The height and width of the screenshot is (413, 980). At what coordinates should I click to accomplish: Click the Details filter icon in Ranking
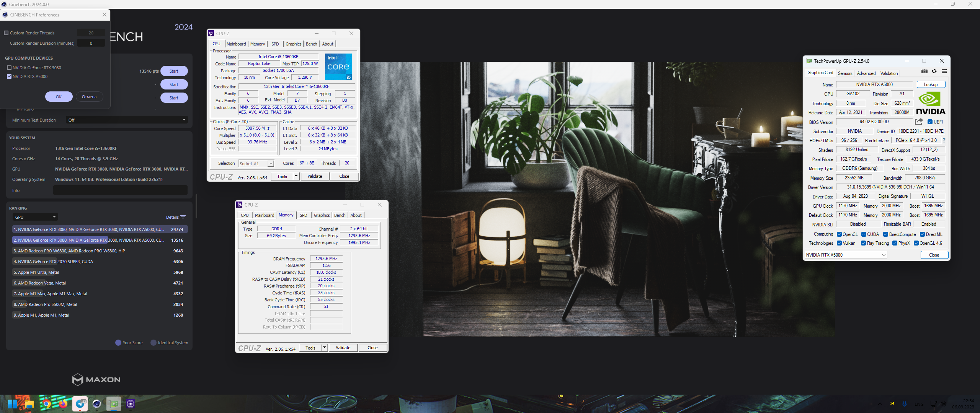(x=183, y=217)
